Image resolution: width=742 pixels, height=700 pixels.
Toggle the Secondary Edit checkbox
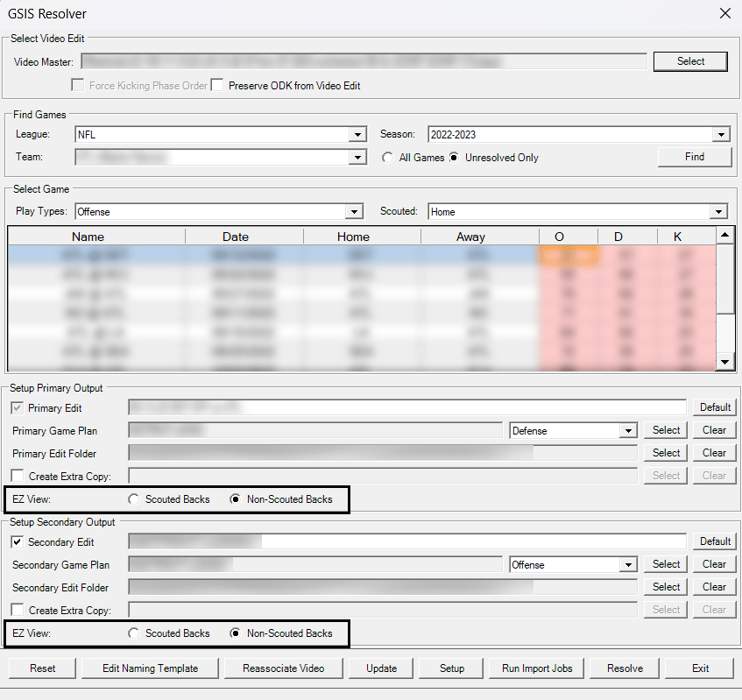coord(17,542)
